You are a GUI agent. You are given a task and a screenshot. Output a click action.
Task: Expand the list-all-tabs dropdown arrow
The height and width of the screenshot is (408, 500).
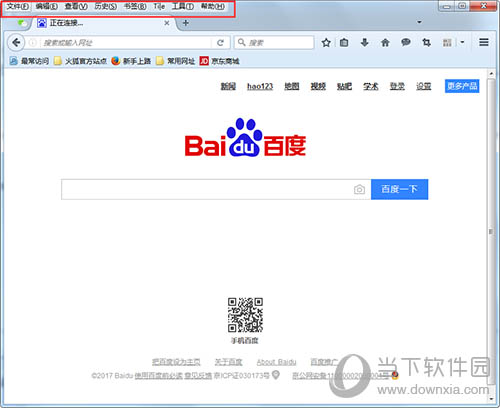coord(419,22)
